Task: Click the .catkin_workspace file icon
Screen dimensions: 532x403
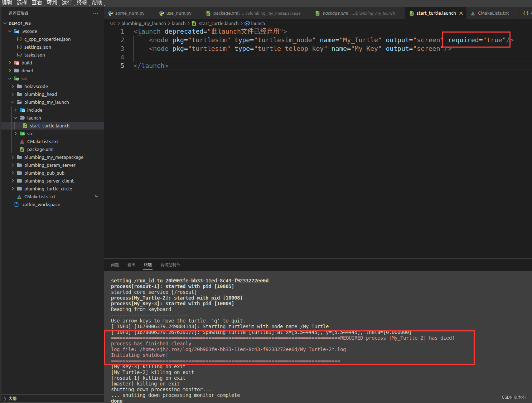Action: click(x=16, y=204)
